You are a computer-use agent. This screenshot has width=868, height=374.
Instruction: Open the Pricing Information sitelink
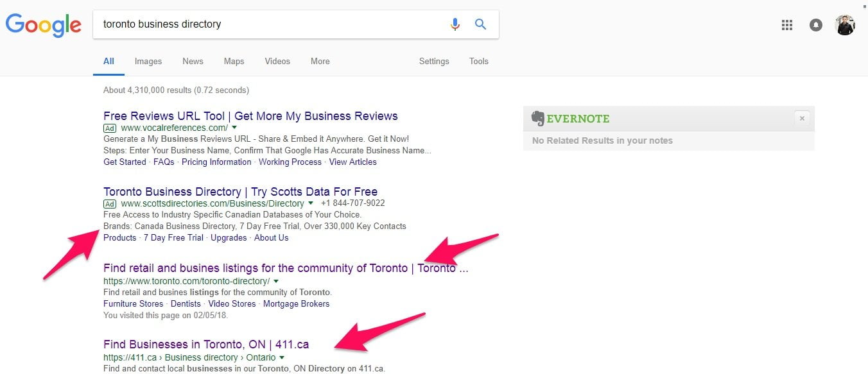(216, 162)
